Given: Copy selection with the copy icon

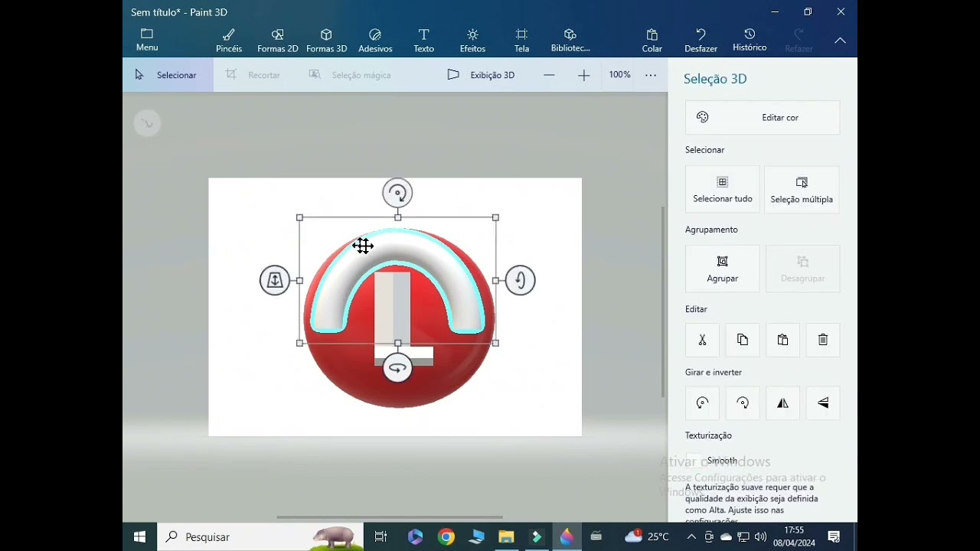Looking at the screenshot, I should [x=743, y=340].
